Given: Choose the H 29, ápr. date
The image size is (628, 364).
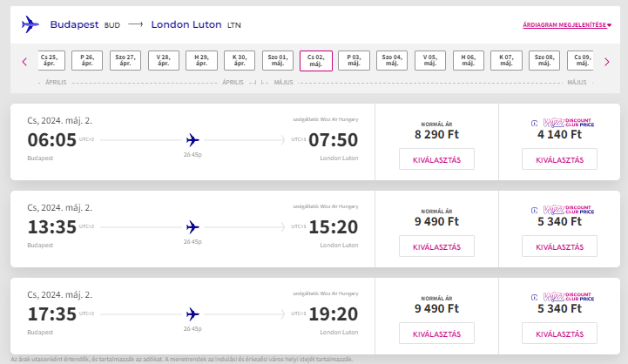Looking at the screenshot, I should [201, 61].
